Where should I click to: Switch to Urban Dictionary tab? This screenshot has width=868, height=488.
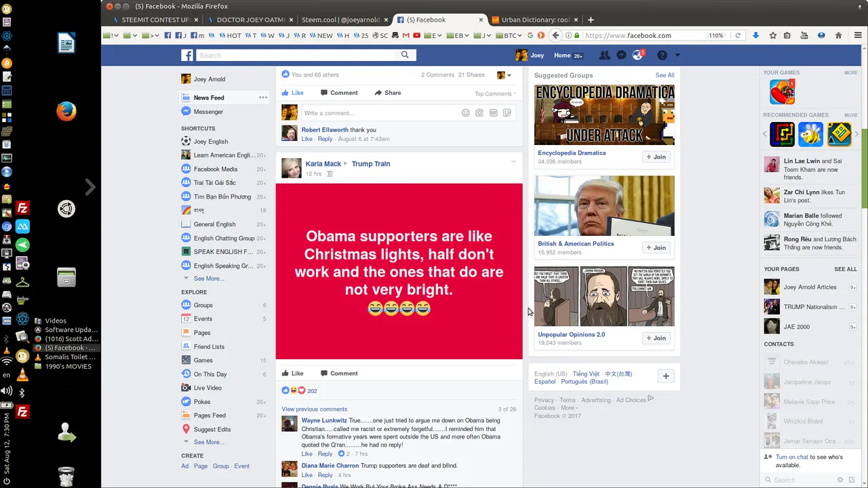coord(534,20)
